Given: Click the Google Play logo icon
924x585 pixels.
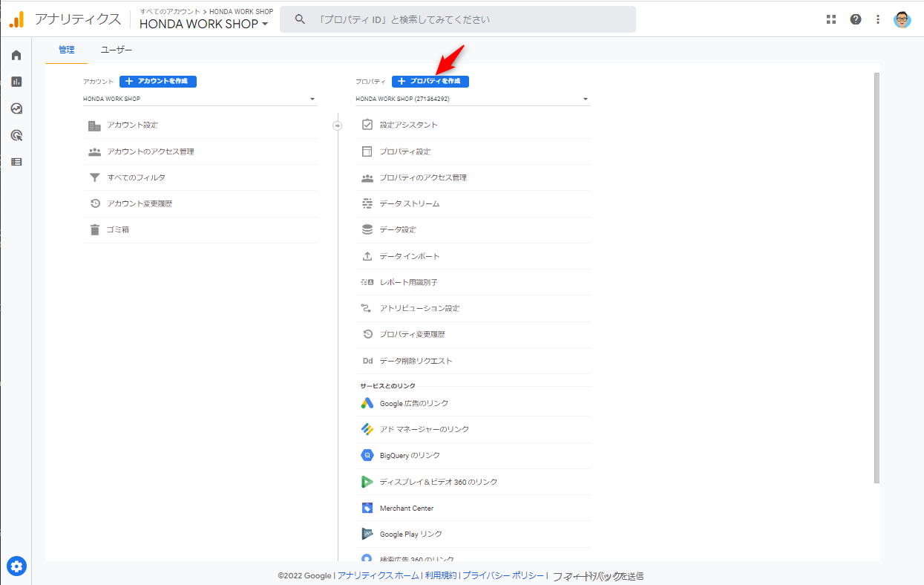Looking at the screenshot, I should (367, 534).
